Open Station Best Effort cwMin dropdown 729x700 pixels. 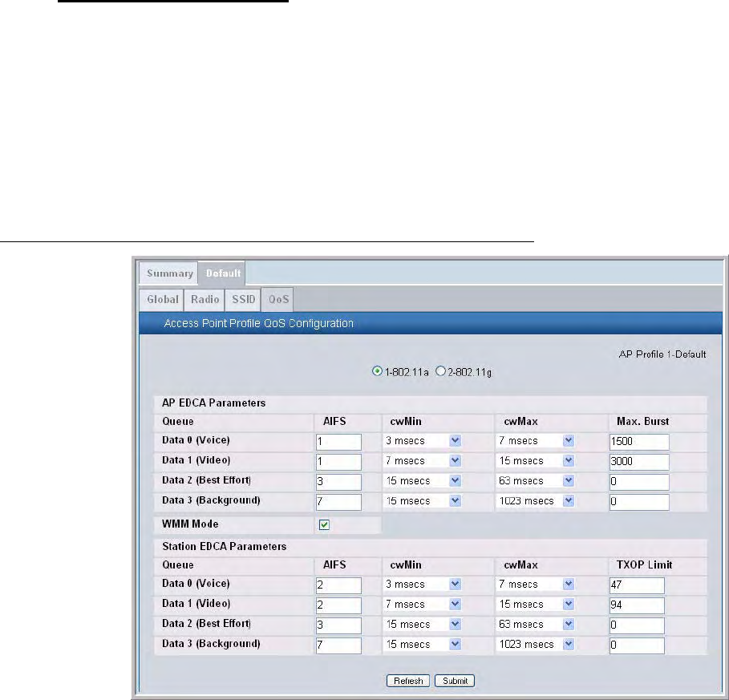[423, 625]
